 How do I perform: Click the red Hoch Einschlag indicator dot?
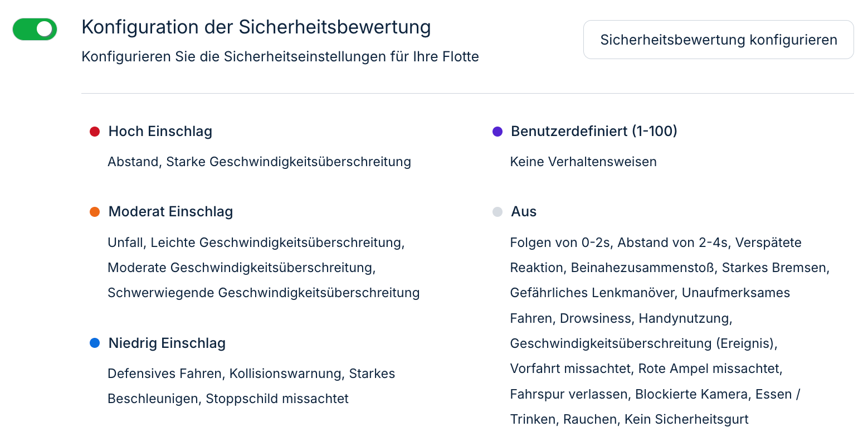[x=95, y=131]
